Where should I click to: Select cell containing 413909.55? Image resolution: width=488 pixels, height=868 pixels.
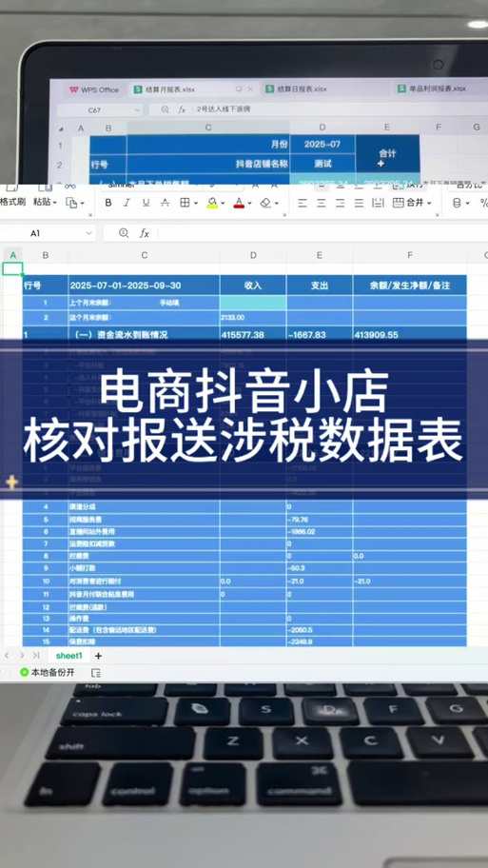click(410, 334)
